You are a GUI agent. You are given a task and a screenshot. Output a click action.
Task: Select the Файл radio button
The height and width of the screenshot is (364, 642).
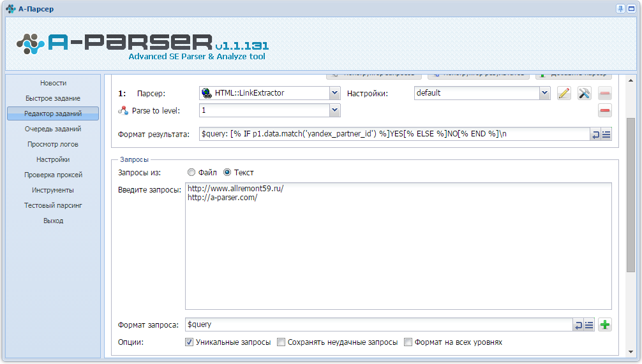[191, 173]
